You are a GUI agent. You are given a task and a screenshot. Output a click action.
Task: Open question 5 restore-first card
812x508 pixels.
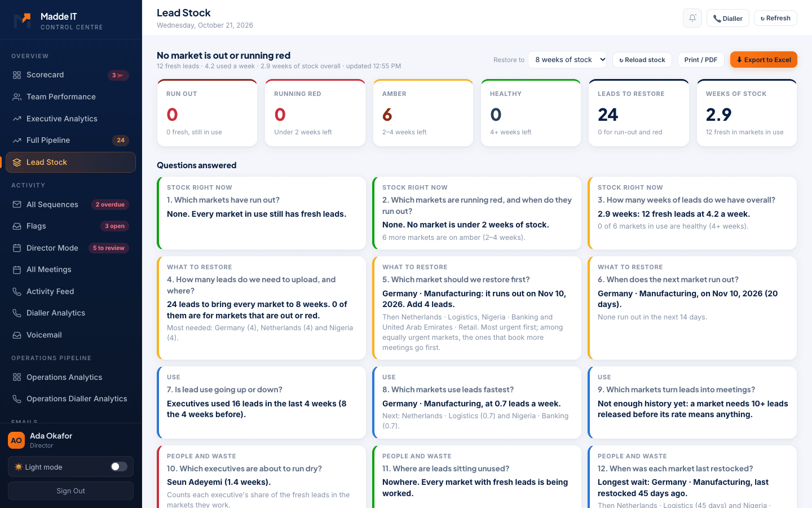click(477, 308)
